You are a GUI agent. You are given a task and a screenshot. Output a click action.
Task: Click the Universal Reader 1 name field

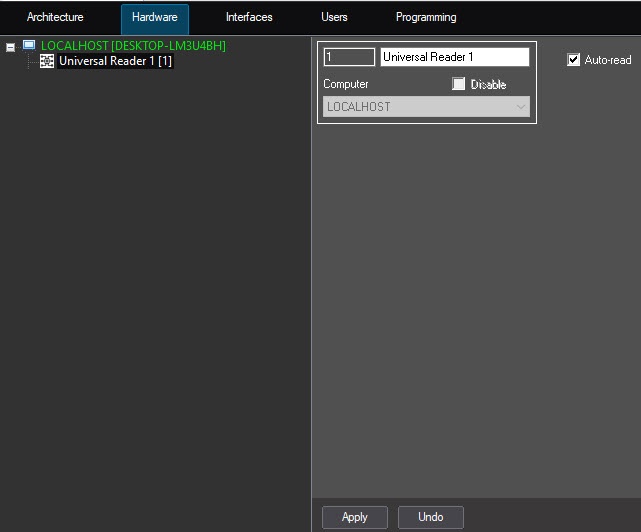tap(455, 57)
